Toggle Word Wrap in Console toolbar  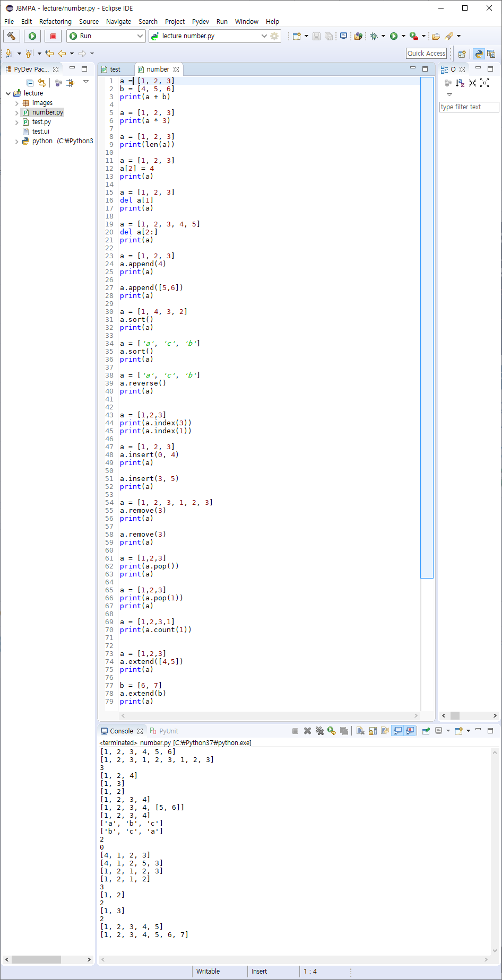coord(385,731)
